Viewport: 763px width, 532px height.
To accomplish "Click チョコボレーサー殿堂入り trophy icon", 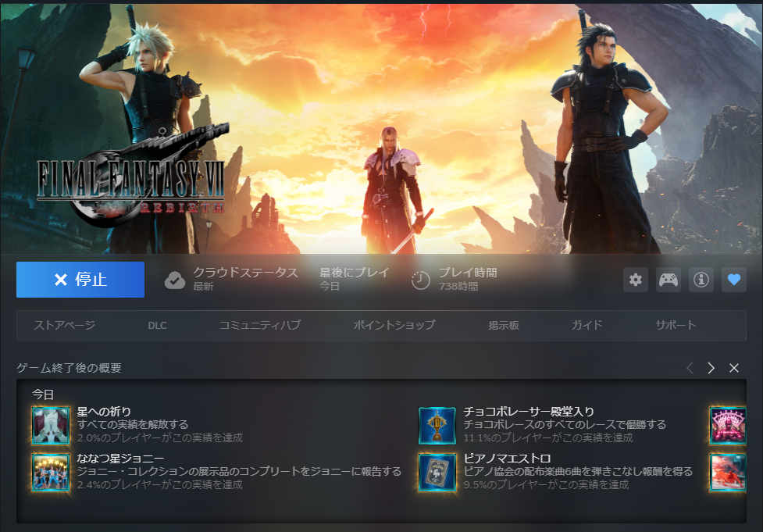I will pyautogui.click(x=437, y=426).
